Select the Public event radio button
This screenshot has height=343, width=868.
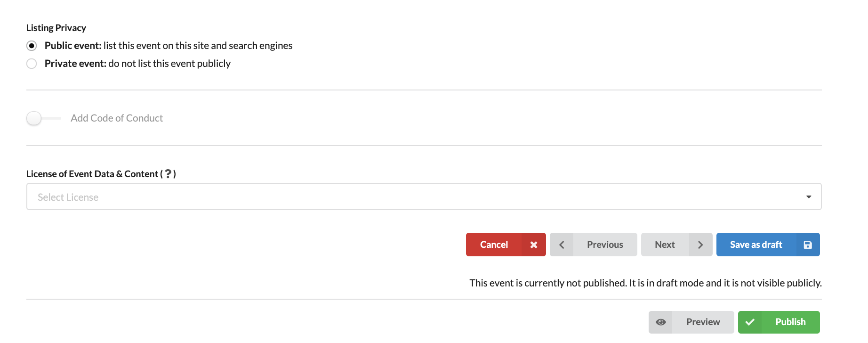[32, 46]
